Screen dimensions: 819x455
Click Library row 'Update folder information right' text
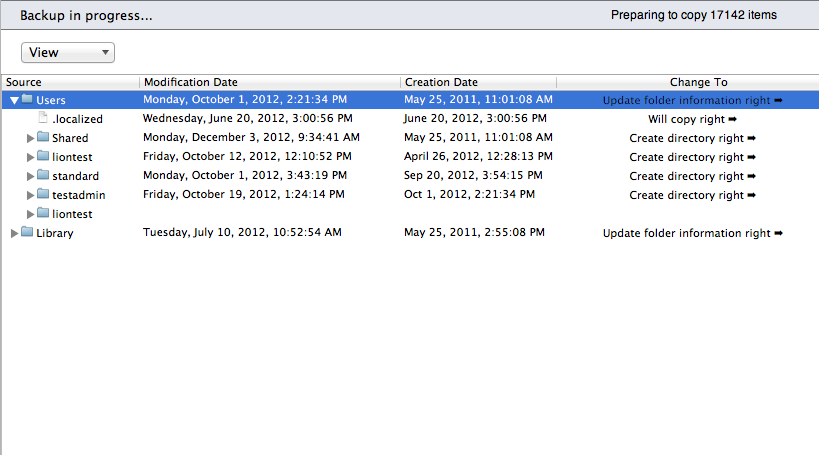coord(686,233)
